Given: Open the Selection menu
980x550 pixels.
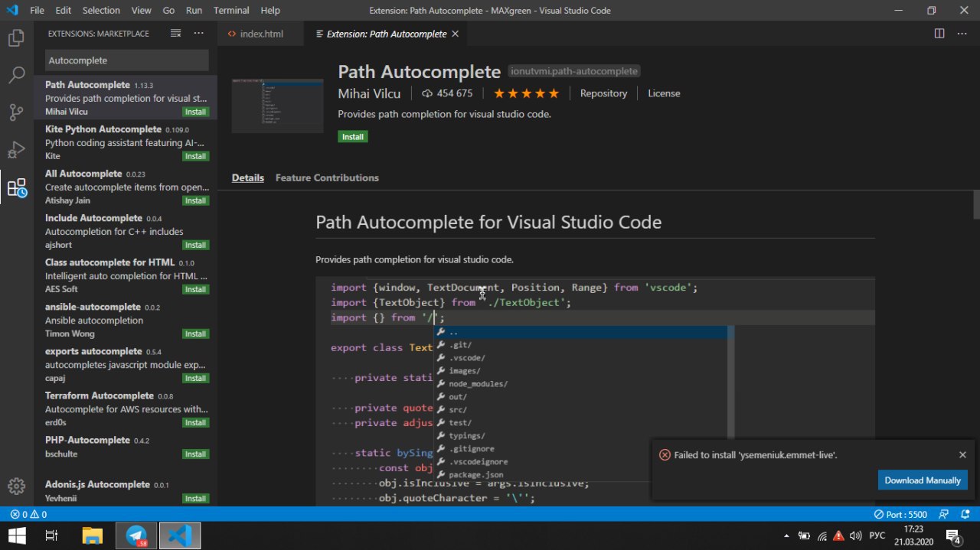Looking at the screenshot, I should pos(101,11).
